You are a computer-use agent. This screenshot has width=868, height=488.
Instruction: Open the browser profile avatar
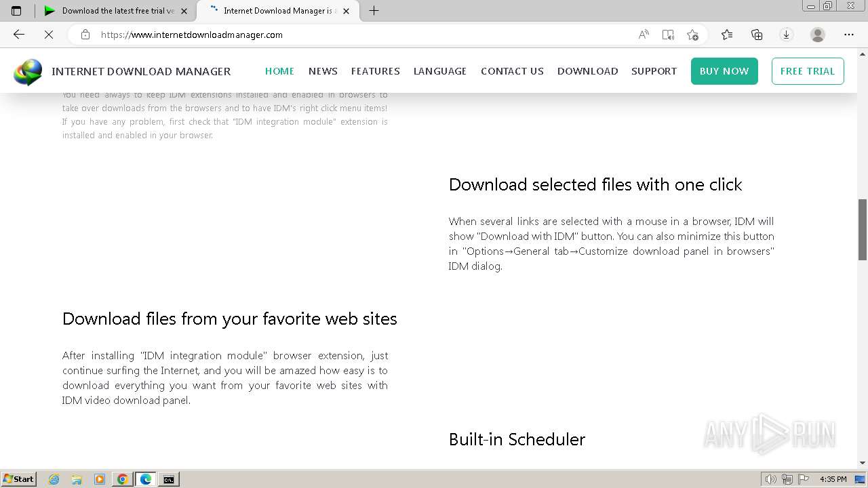coord(818,35)
